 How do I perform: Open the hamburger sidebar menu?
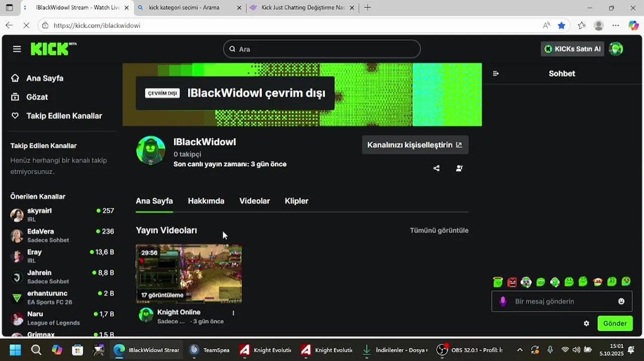click(x=17, y=49)
